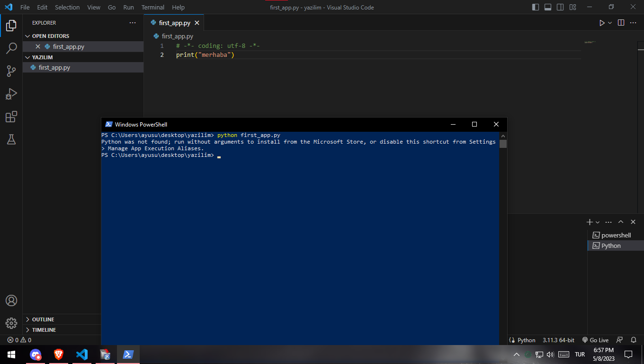Image resolution: width=644 pixels, height=364 pixels.
Task: Toggle the bottom Panel visibility
Action: point(548,7)
